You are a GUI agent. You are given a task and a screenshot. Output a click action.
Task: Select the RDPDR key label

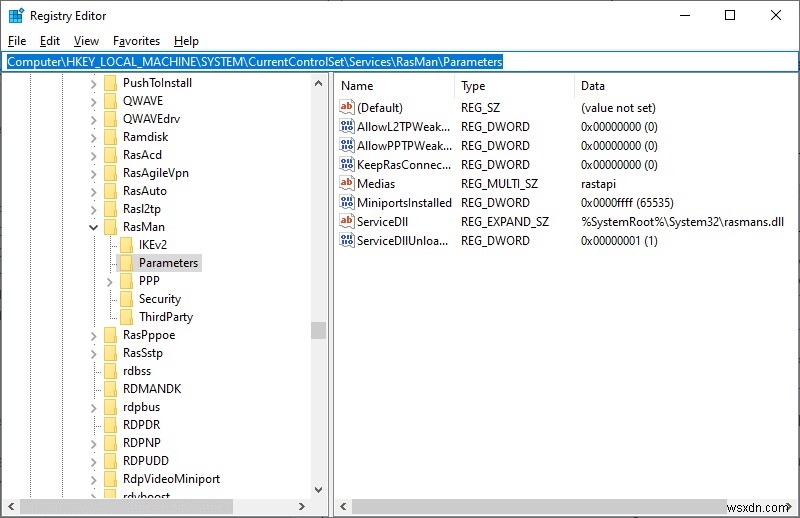[141, 425]
